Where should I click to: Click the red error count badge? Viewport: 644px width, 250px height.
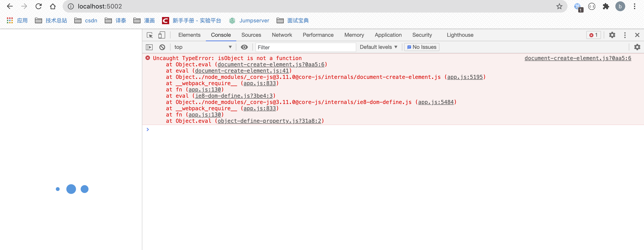pyautogui.click(x=593, y=35)
